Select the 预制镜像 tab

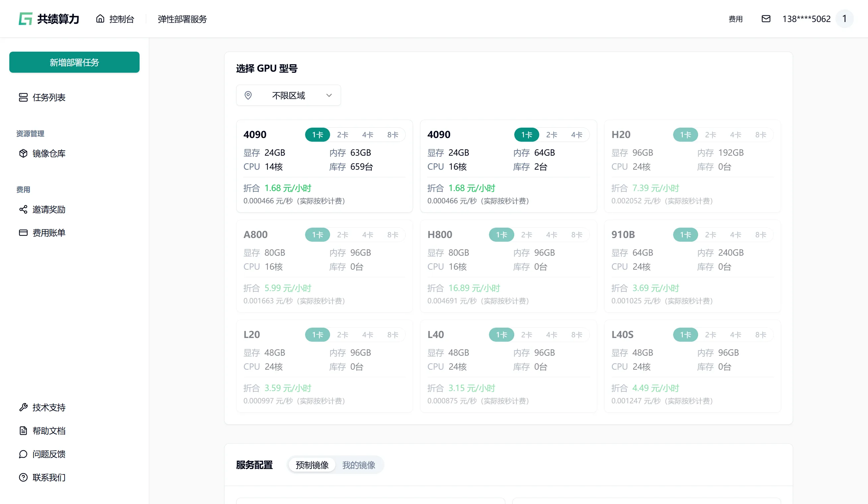click(312, 465)
